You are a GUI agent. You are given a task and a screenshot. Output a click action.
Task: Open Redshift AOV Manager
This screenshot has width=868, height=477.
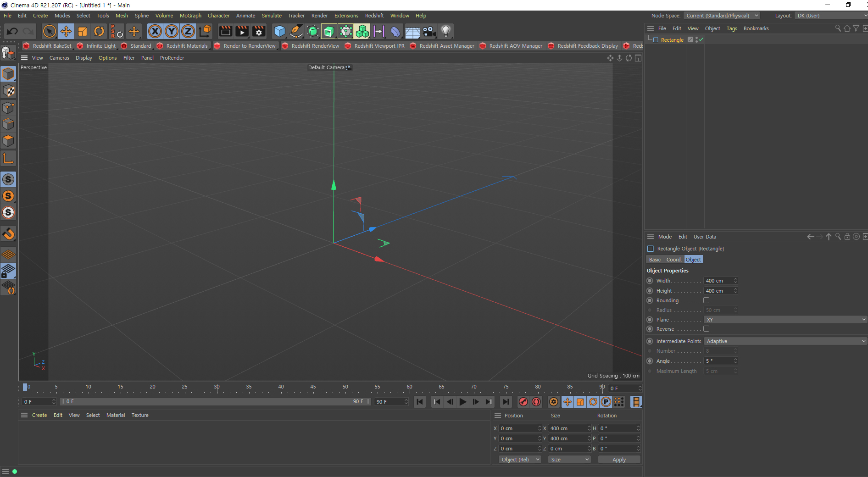pos(511,46)
